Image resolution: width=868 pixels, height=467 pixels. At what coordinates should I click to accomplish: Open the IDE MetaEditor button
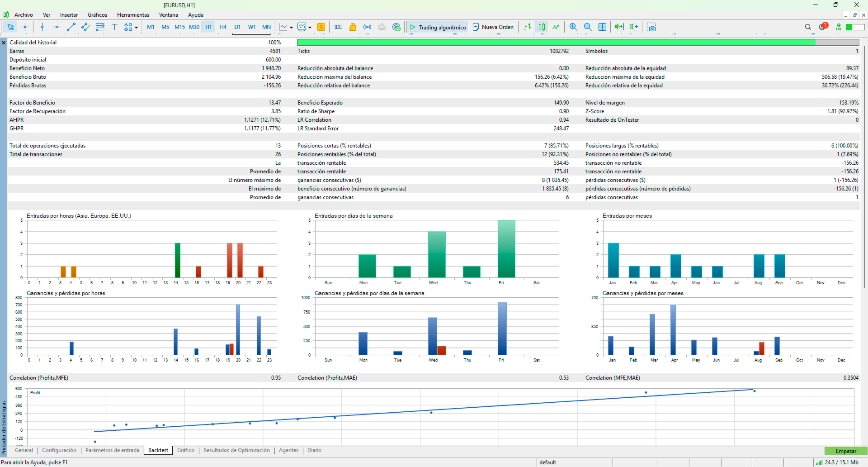pyautogui.click(x=338, y=27)
